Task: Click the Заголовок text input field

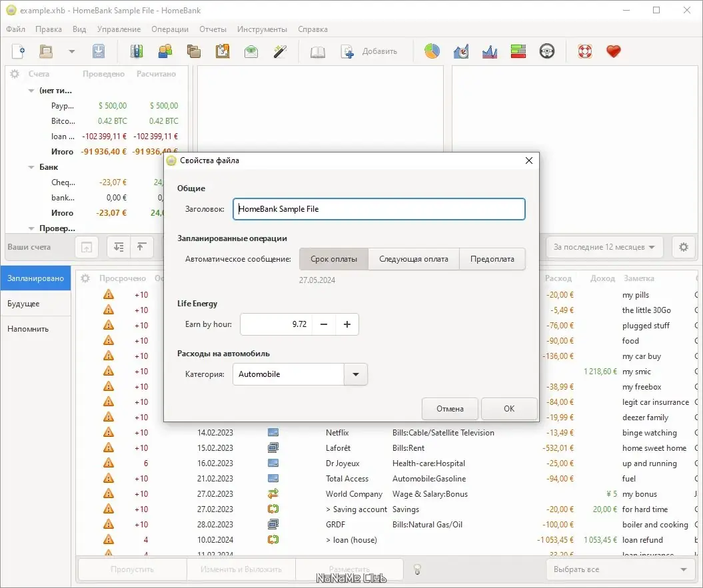Action: coord(379,209)
